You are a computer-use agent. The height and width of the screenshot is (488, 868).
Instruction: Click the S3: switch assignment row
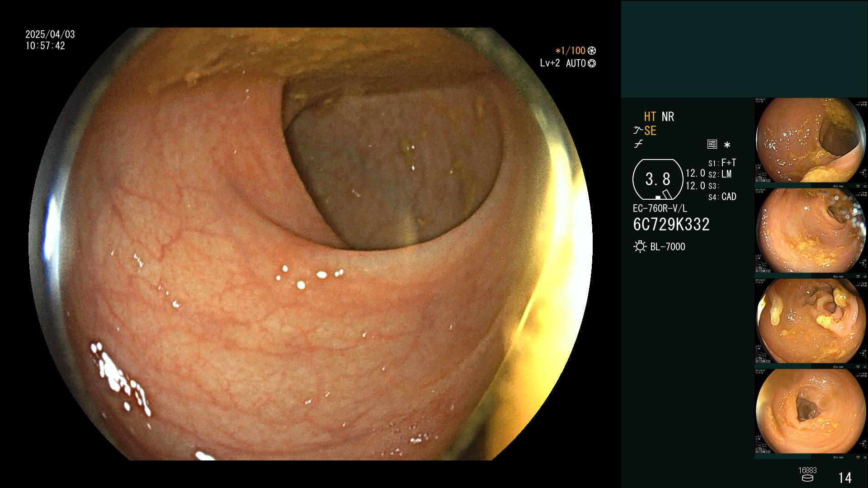point(713,186)
